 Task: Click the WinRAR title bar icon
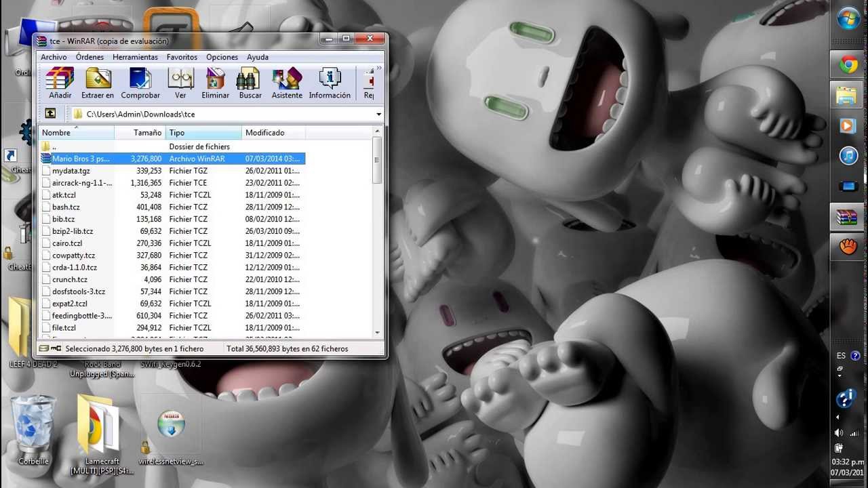tap(42, 41)
